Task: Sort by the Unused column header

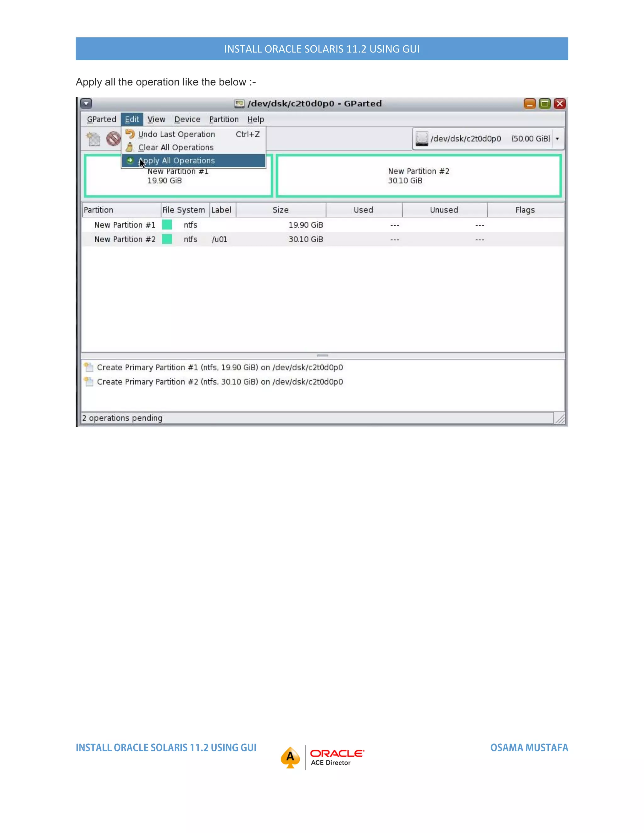Action: coord(444,210)
